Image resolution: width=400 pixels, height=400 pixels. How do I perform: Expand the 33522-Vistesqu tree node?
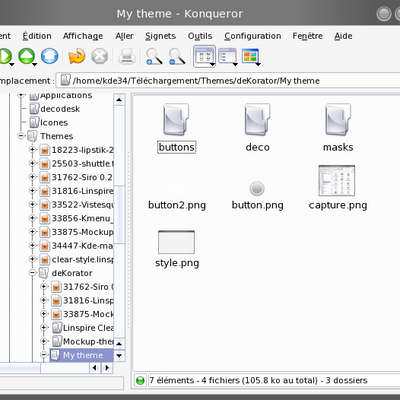[32, 204]
